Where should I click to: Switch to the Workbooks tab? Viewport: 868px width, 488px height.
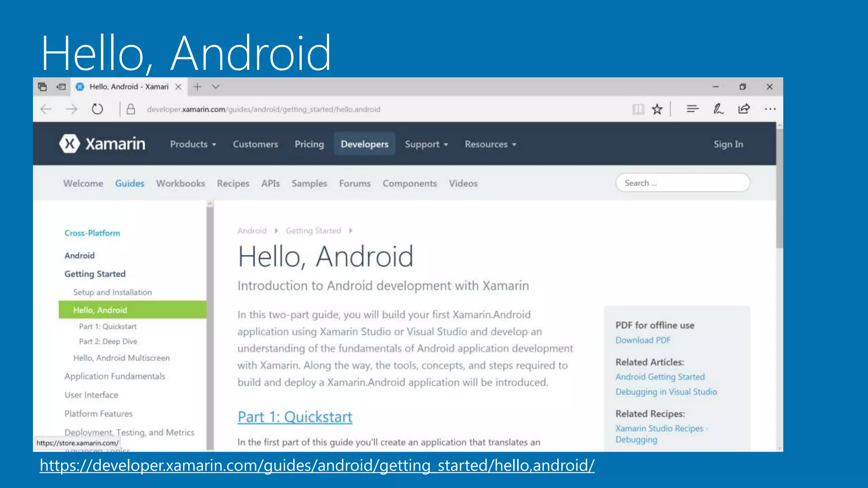click(181, 183)
